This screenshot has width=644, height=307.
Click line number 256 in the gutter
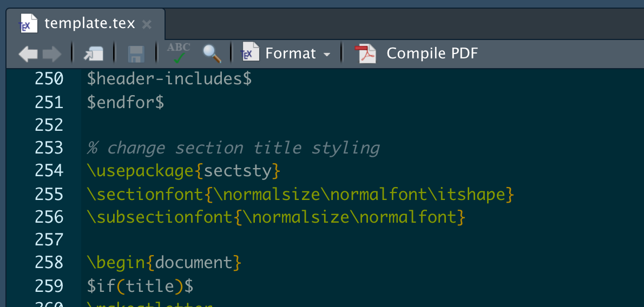49,217
